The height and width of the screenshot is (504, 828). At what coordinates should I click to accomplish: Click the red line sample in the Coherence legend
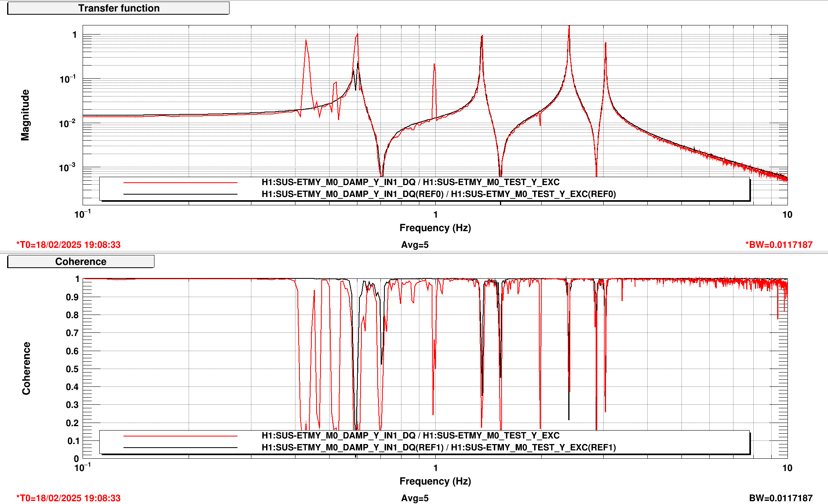click(180, 436)
